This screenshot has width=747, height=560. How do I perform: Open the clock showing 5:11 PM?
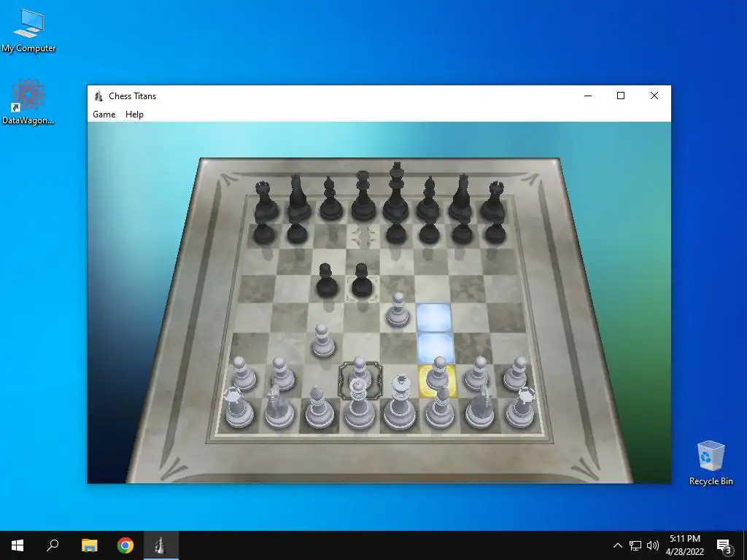[x=684, y=545]
